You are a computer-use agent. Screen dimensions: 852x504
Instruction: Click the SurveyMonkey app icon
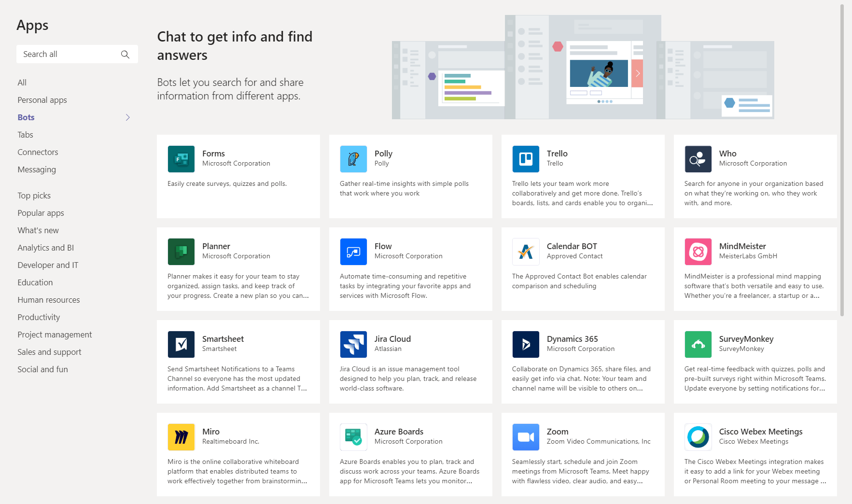(698, 344)
